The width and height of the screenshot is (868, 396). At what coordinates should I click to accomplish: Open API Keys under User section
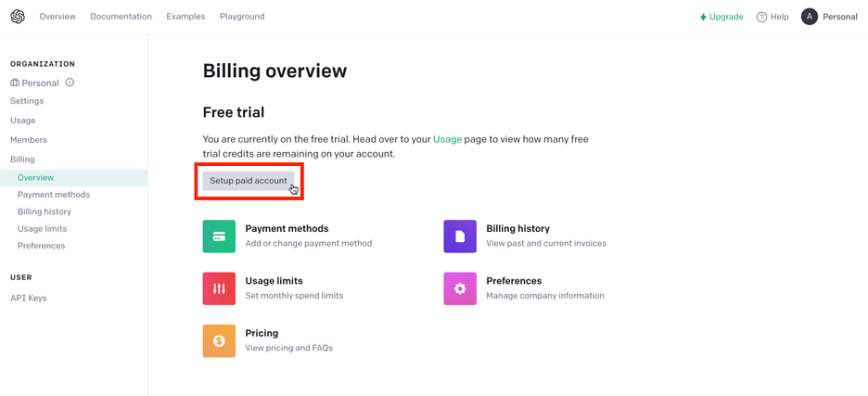pos(29,298)
